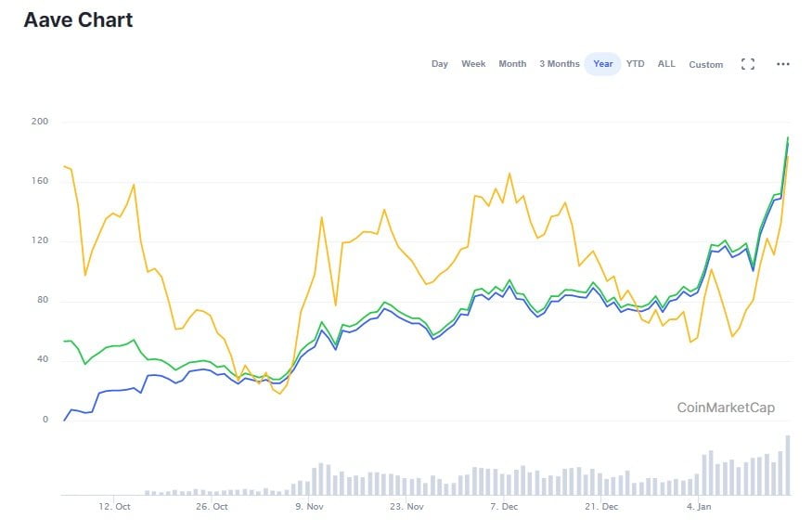Screen dimensions: 812x531
Task: Click the tallest volume bar at right
Action: (788, 465)
